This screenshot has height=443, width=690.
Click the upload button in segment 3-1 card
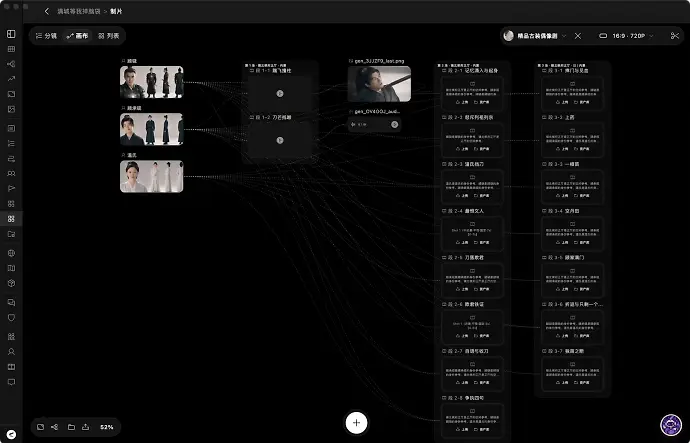pyautogui.click(x=562, y=102)
